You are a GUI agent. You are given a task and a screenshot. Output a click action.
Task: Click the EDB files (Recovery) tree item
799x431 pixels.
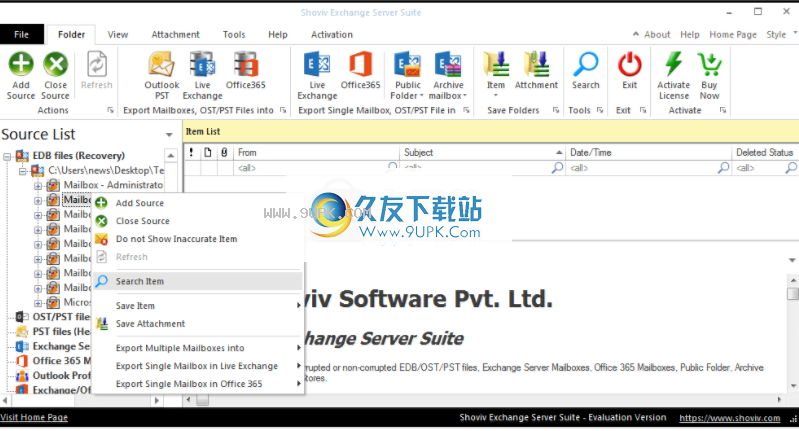(78, 155)
